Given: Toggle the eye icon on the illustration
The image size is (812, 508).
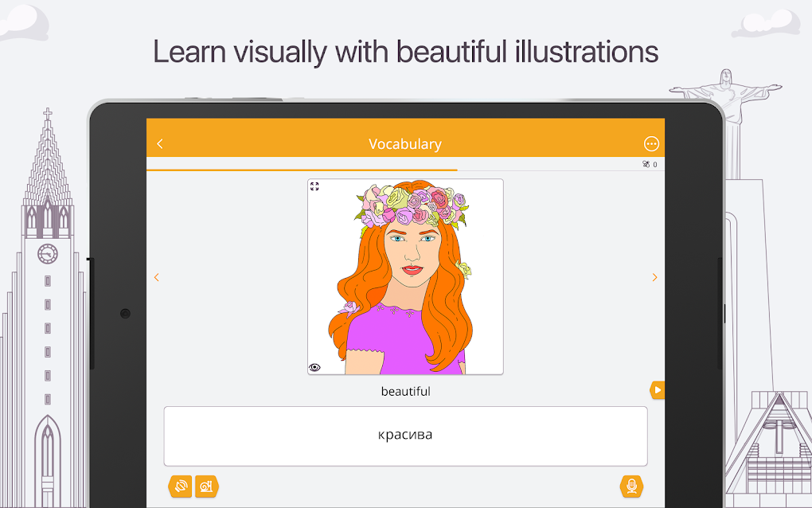Looking at the screenshot, I should 314,367.
